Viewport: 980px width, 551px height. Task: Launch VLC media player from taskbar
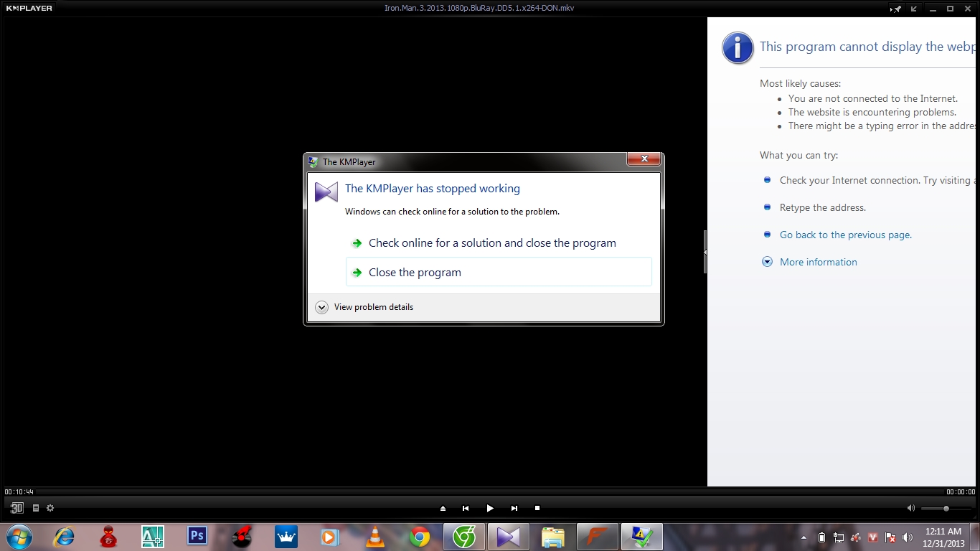375,537
